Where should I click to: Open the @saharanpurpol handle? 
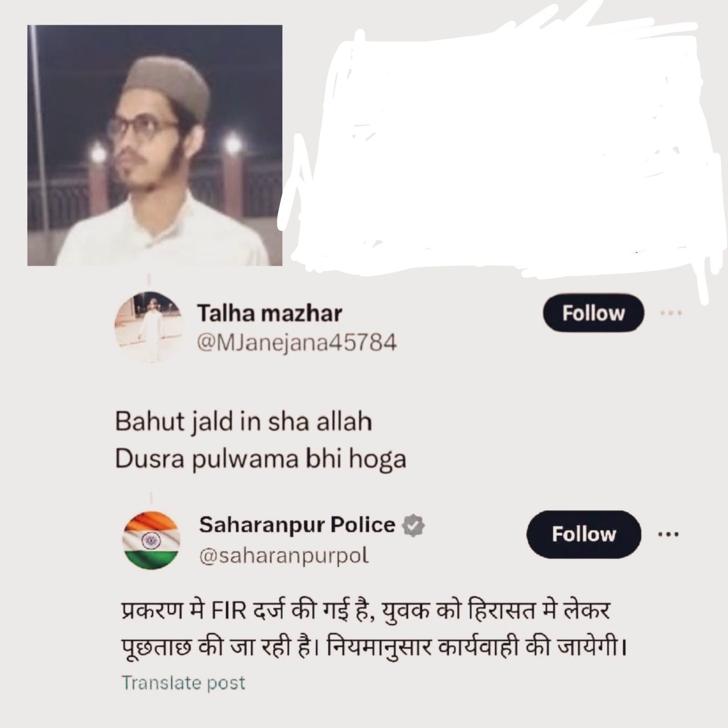284,556
